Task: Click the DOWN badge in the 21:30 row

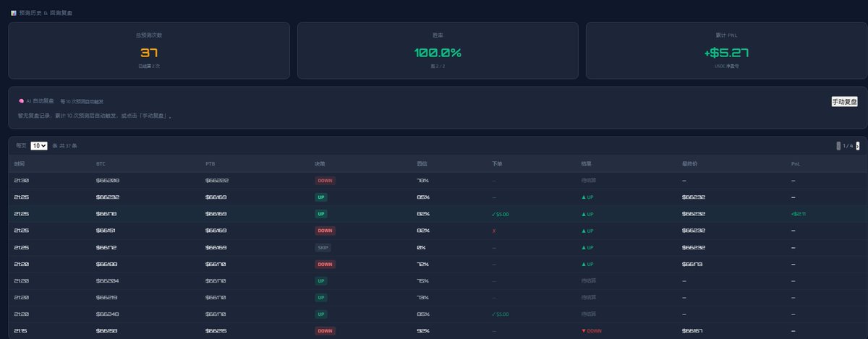Action: [x=325, y=180]
